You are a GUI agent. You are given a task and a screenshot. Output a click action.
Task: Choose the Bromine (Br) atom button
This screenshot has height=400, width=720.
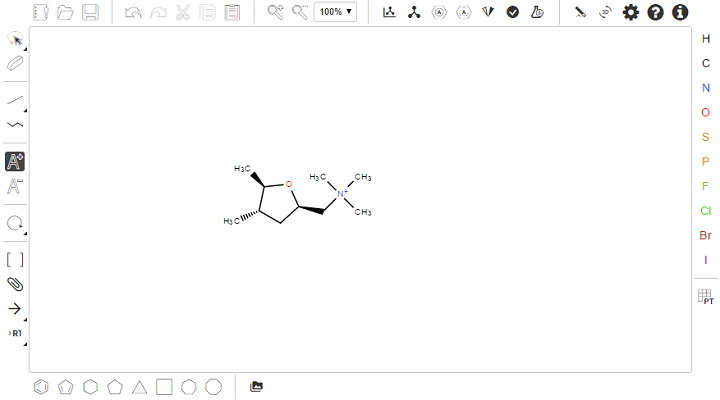tap(705, 235)
